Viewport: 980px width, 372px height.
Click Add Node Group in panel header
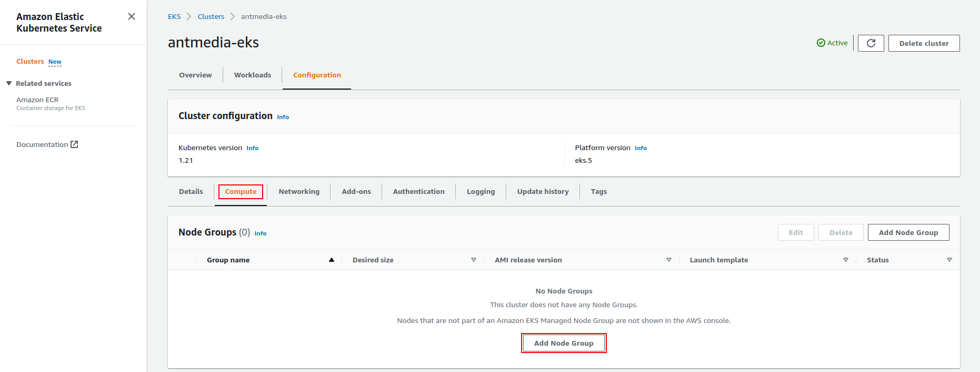(908, 232)
